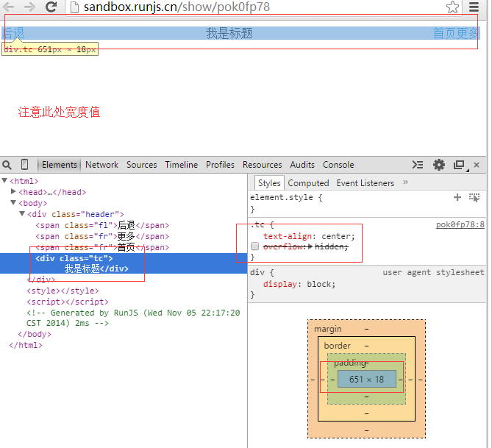
Task: Reload the page with the refresh icon
Action: [51, 7]
